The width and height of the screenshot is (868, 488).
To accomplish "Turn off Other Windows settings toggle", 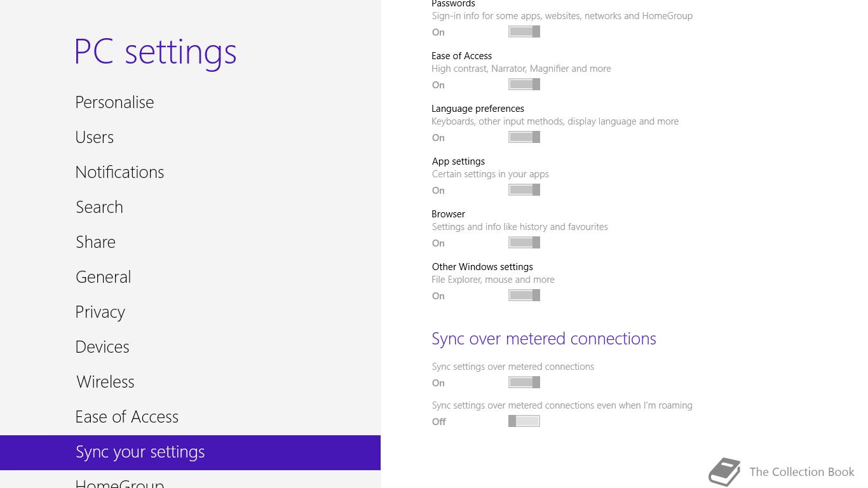I will tap(524, 295).
